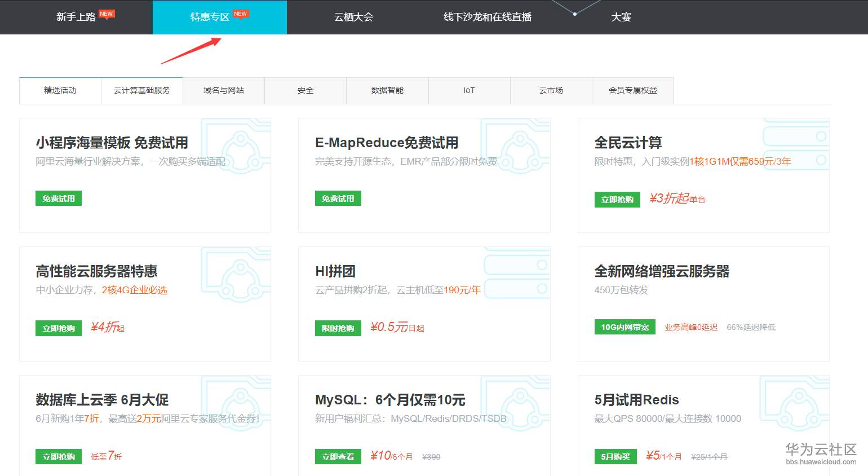Screen dimensions: 868x476
Task: Click the struck-through ¥25/1个月 price
Action: coord(710,457)
